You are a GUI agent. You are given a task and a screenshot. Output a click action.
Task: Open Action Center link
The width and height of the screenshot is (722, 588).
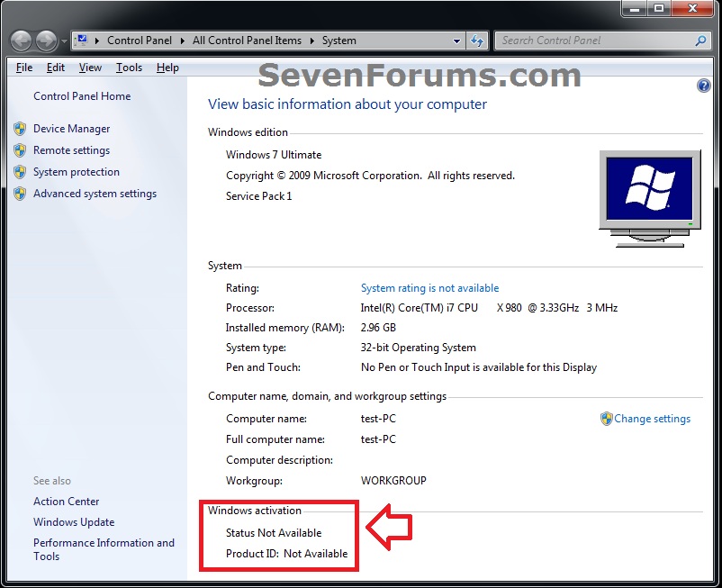pyautogui.click(x=67, y=502)
